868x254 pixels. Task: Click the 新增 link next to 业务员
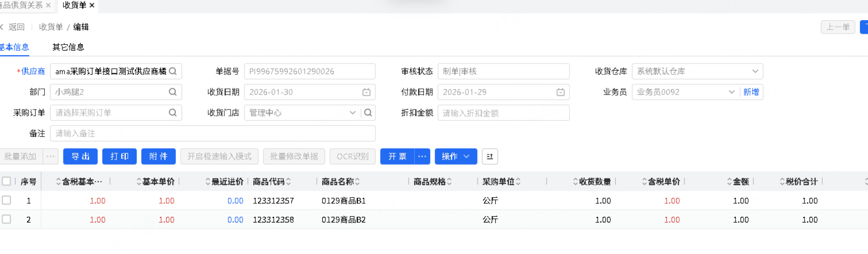pyautogui.click(x=751, y=92)
